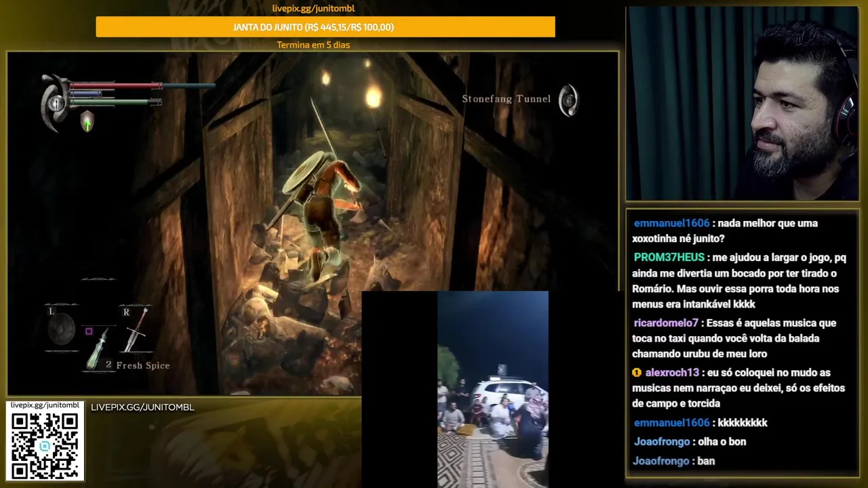Click the left-hand shield slot icon

click(x=61, y=330)
